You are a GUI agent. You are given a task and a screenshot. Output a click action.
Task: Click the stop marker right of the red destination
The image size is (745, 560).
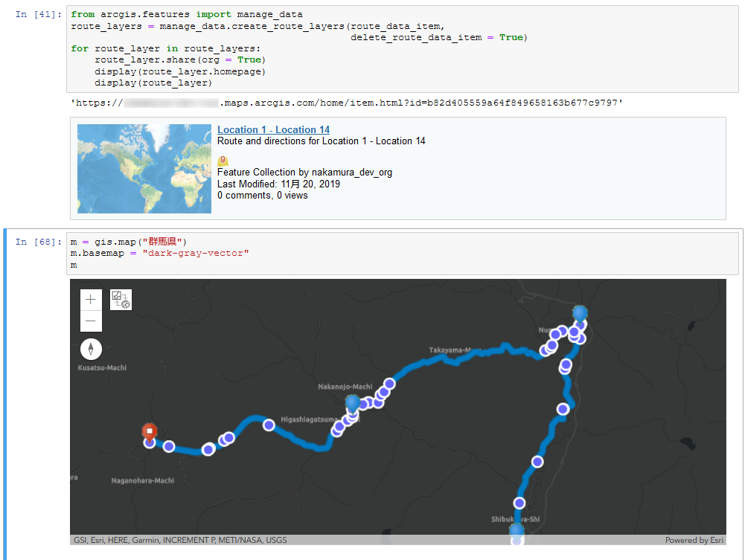coord(169,446)
